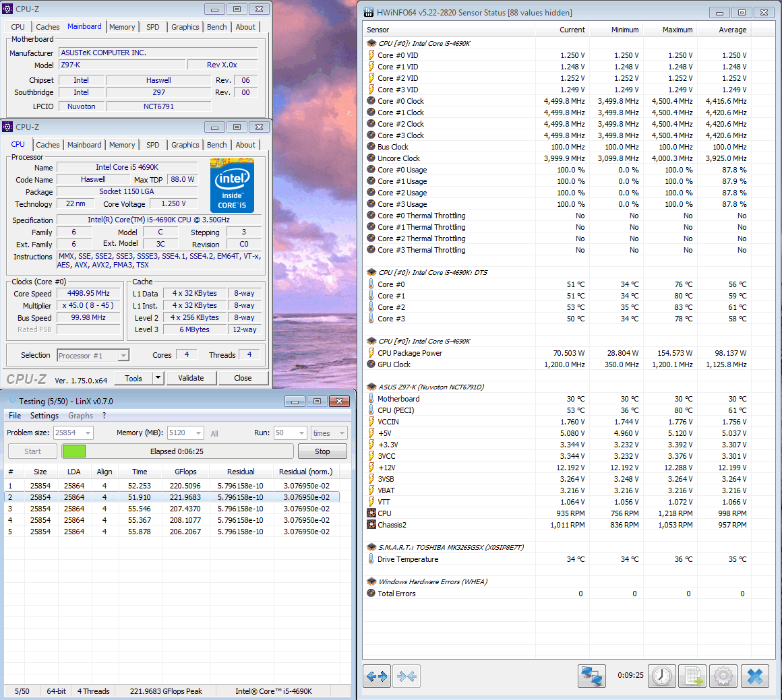Screen dimensions: 782x700
Task: Click the Tools button in CPU-Z
Action: (133, 378)
